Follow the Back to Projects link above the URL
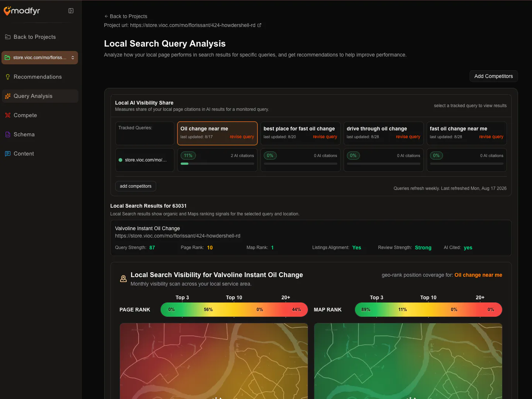The image size is (532, 399). coord(126,16)
